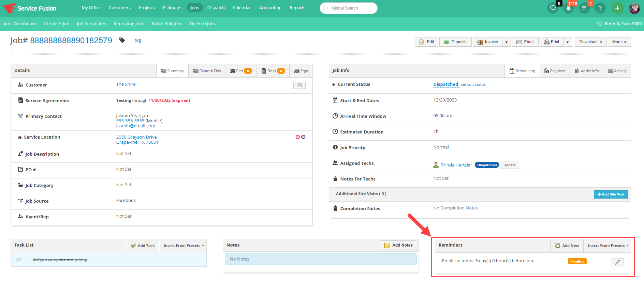
Task: Open the Docs tab
Action: pos(273,71)
